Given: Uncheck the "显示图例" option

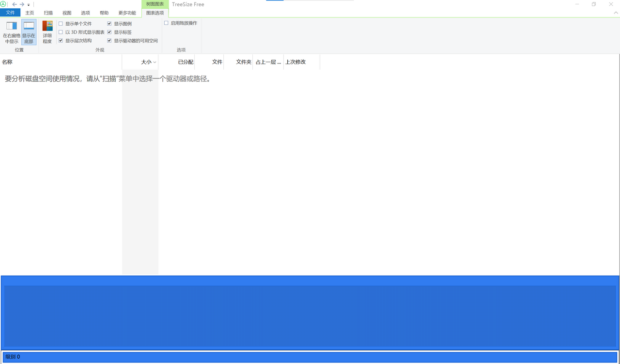Looking at the screenshot, I should (x=109, y=23).
